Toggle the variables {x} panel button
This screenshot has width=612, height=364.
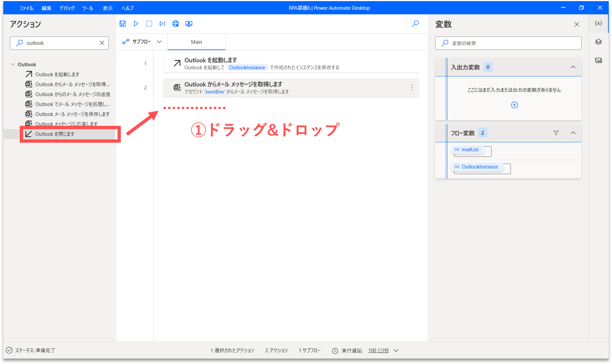click(x=598, y=23)
